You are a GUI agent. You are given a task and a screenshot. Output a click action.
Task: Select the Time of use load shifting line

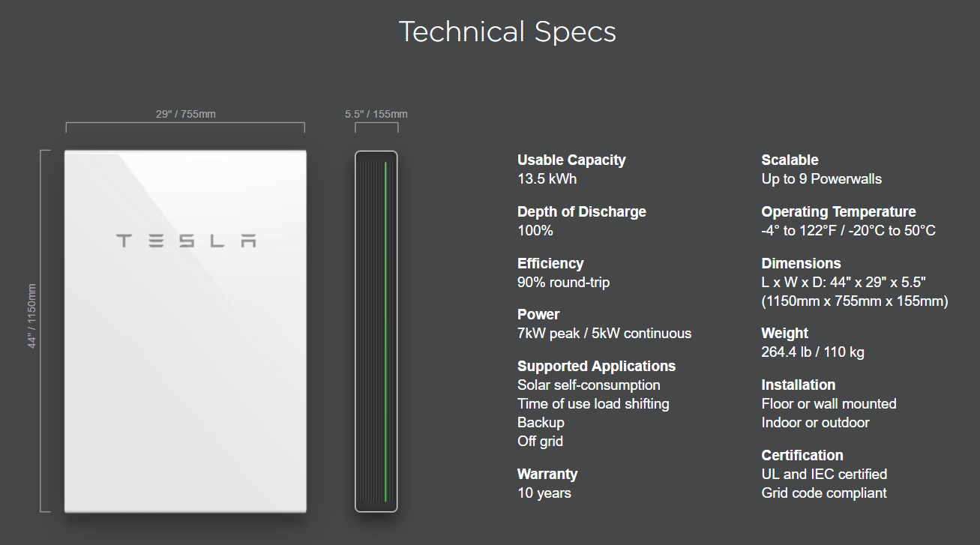coord(593,403)
